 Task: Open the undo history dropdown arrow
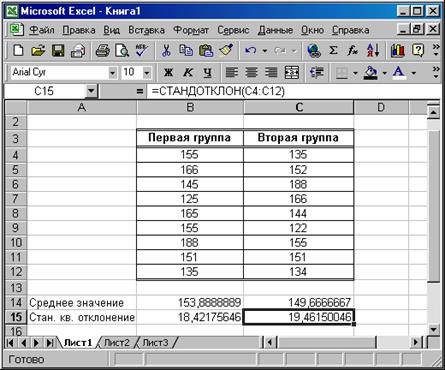pyautogui.click(x=265, y=51)
